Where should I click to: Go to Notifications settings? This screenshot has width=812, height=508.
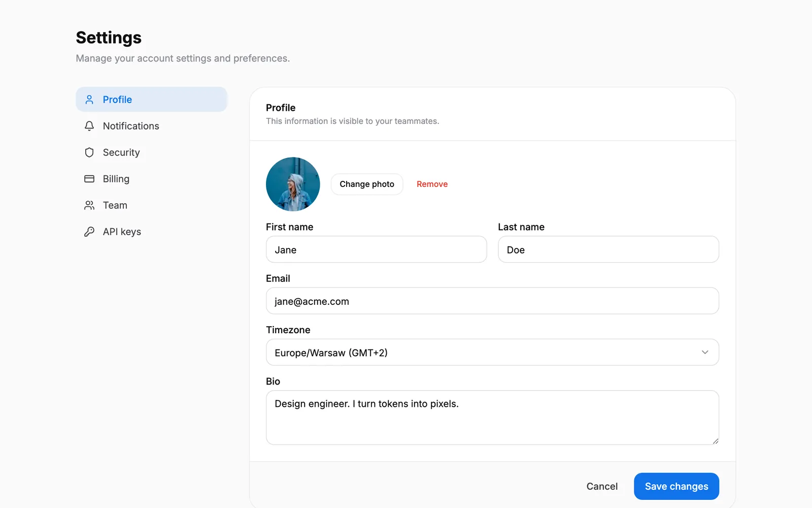click(151, 126)
